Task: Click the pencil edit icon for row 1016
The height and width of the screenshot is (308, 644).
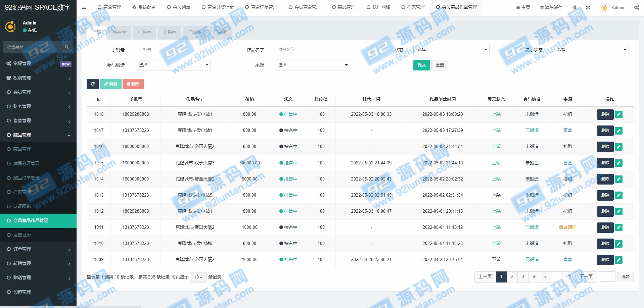Action: tap(618, 147)
